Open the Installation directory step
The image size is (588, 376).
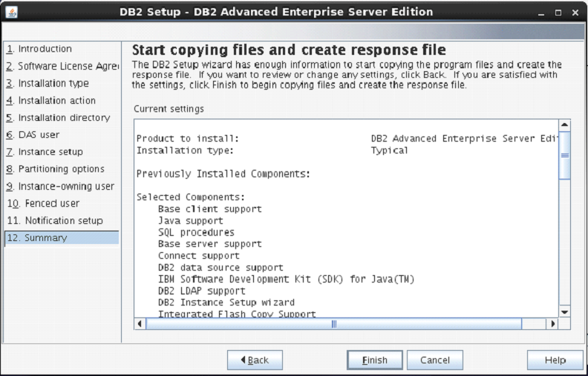click(x=58, y=118)
